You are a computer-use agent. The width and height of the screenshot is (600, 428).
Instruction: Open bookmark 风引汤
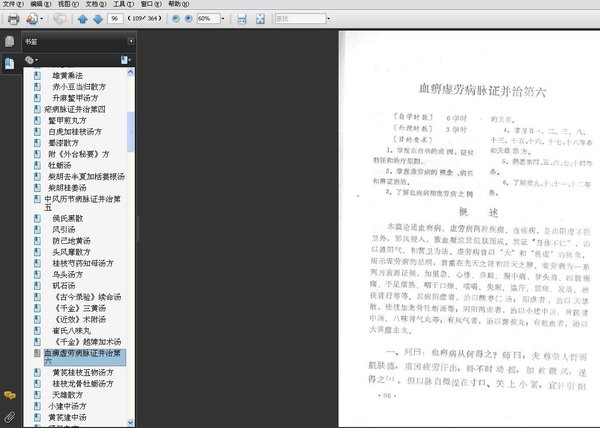pos(64,230)
